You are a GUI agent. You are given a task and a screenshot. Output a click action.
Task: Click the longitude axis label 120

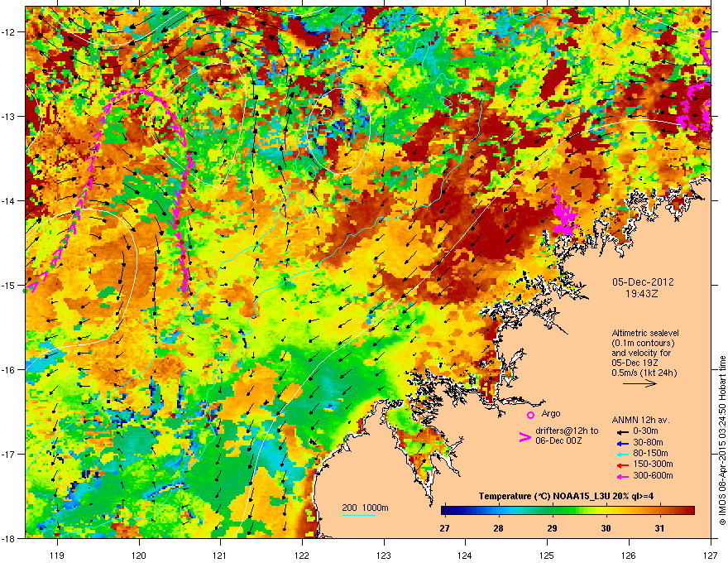139,555
